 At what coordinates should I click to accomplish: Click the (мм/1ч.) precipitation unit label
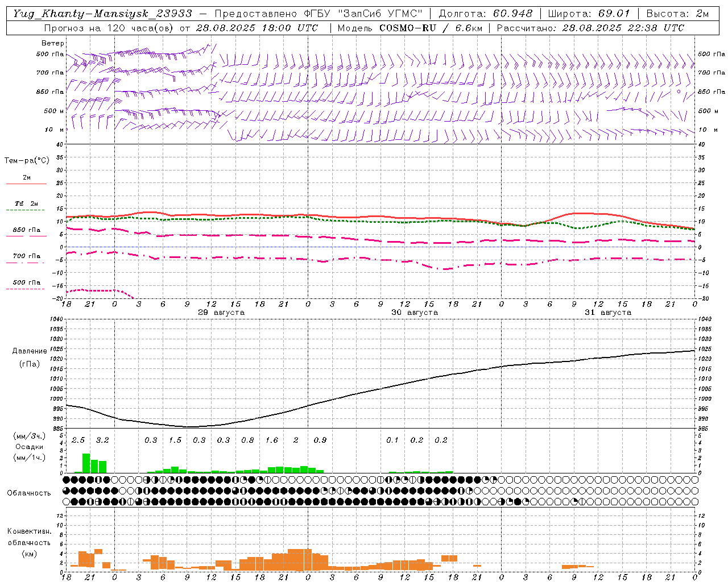[x=30, y=458]
